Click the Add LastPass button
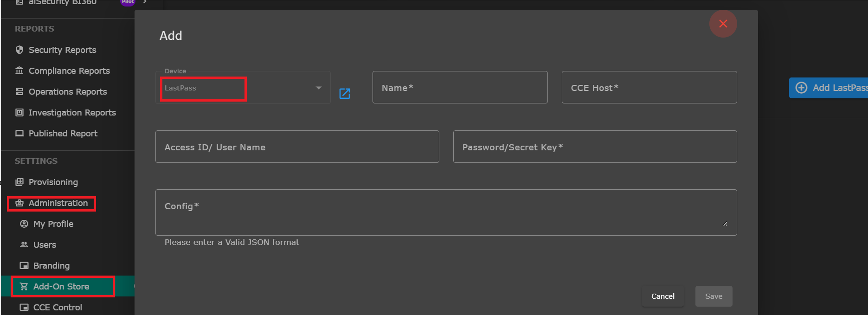868x315 pixels. click(x=829, y=88)
